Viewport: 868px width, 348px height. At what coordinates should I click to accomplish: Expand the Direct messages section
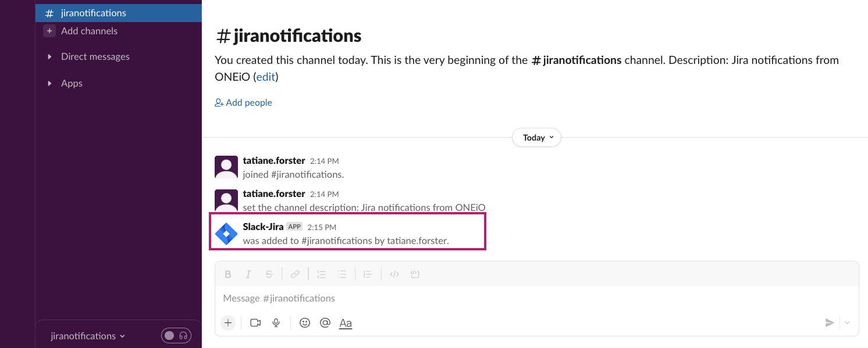[x=49, y=56]
